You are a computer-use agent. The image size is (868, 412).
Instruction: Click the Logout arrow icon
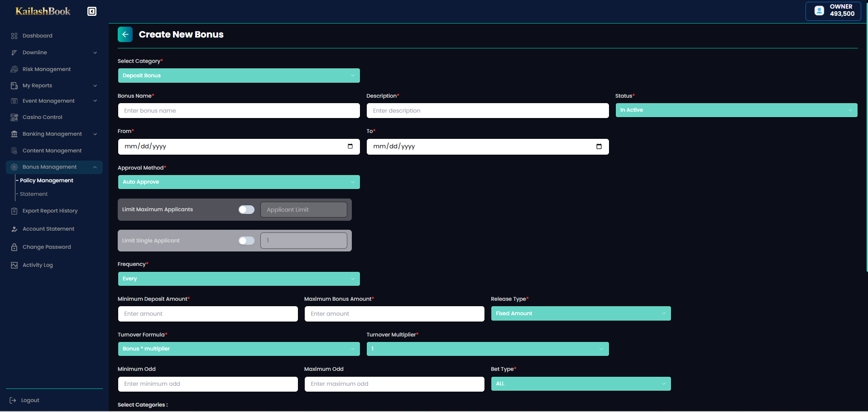click(x=13, y=400)
